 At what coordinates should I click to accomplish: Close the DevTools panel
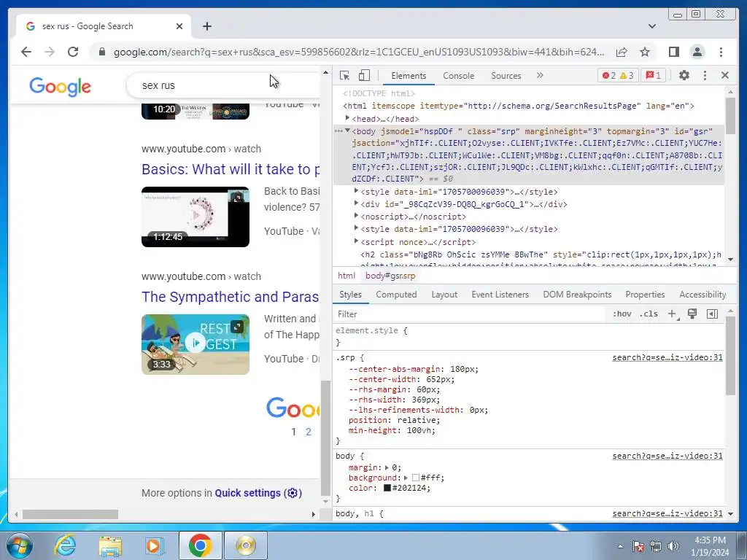tap(725, 75)
